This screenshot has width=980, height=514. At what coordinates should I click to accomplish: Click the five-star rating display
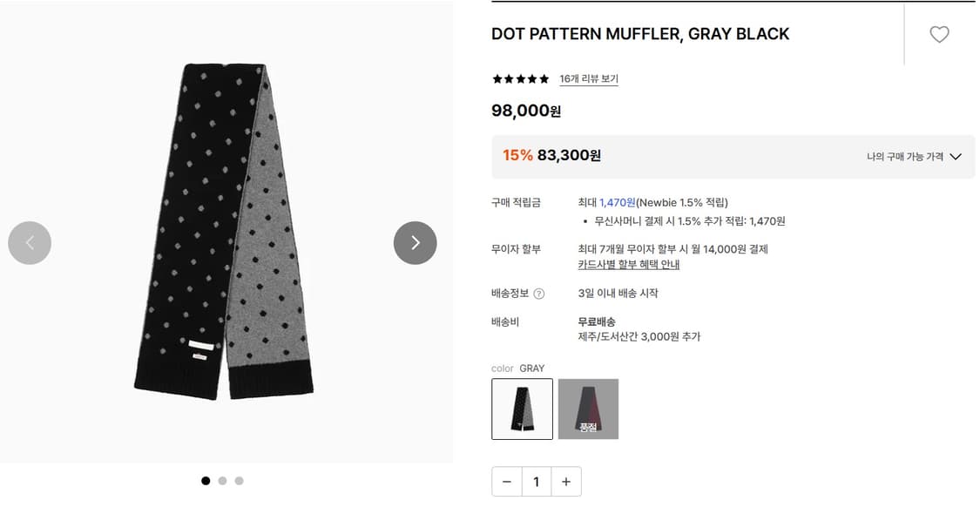pos(519,78)
